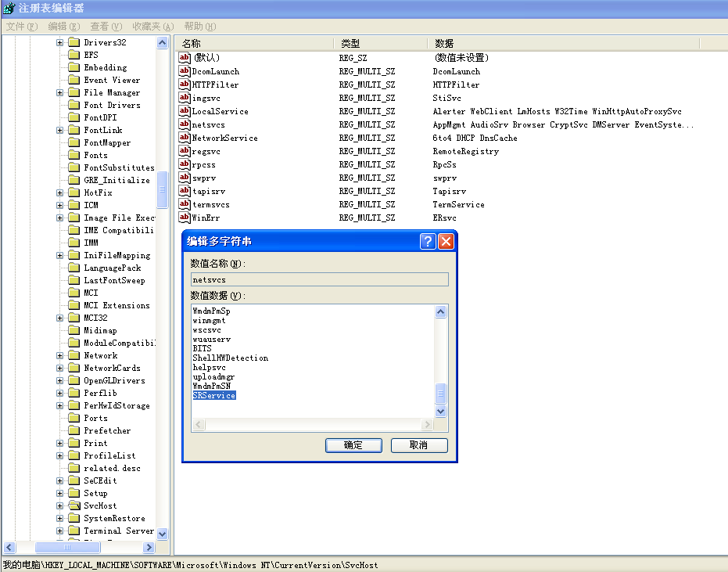Expand the MCI32 tree node

60,318
